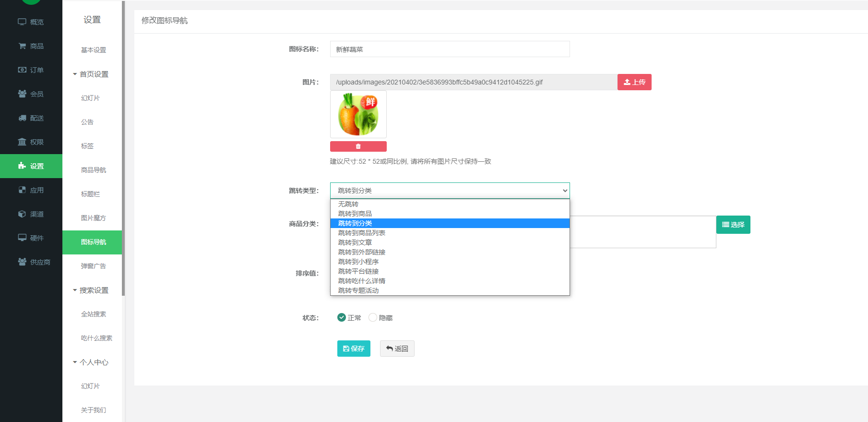The width and height of the screenshot is (868, 422).
Task: Click the green 选择 category button
Action: (733, 225)
